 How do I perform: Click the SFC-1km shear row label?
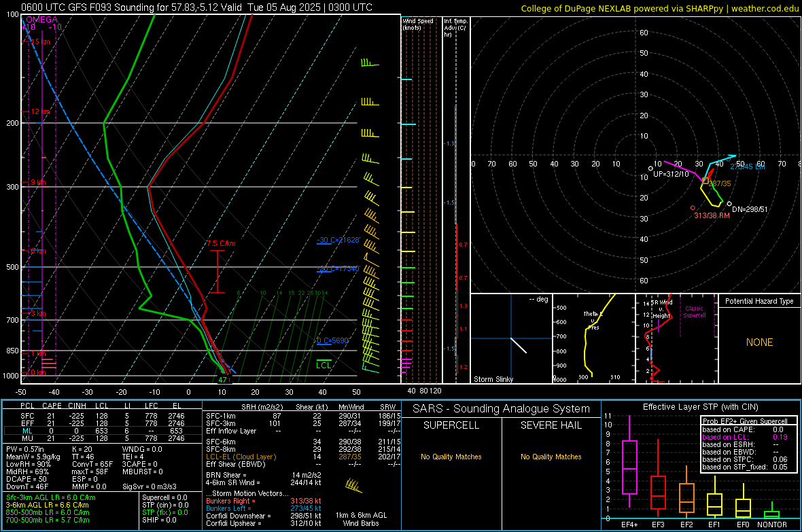tap(221, 416)
